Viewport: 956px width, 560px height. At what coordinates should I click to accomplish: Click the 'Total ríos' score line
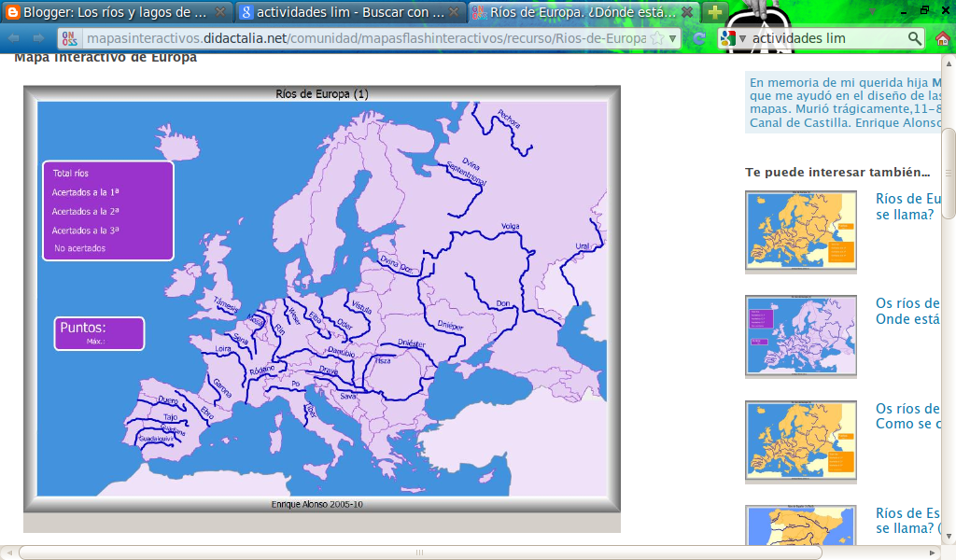point(70,173)
